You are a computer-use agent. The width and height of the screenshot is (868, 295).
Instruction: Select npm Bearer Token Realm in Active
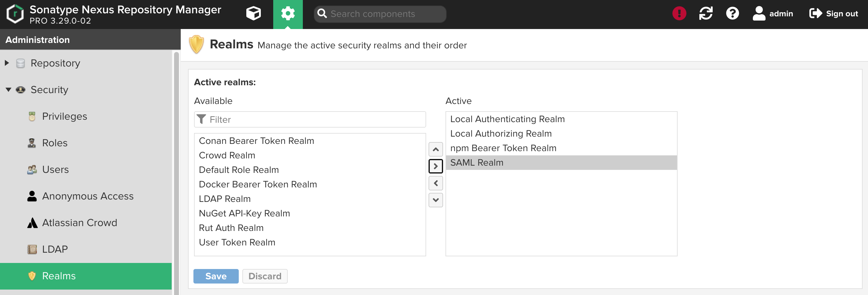503,148
